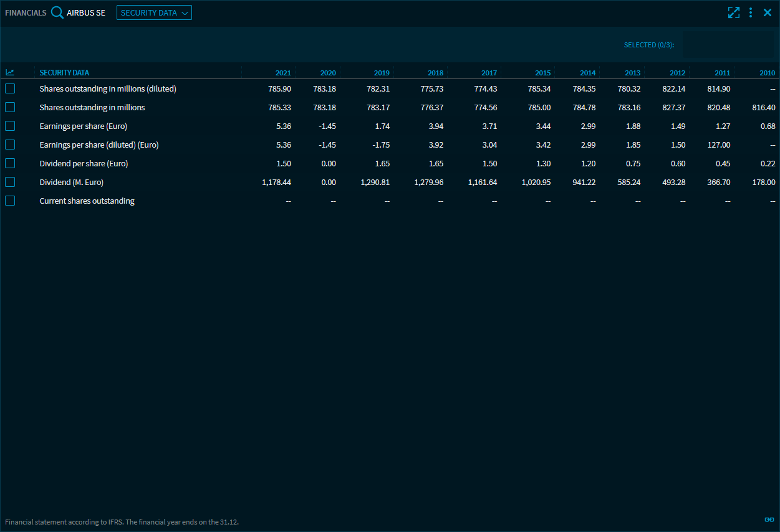Enable the Current shares outstanding checkbox

pyautogui.click(x=10, y=201)
